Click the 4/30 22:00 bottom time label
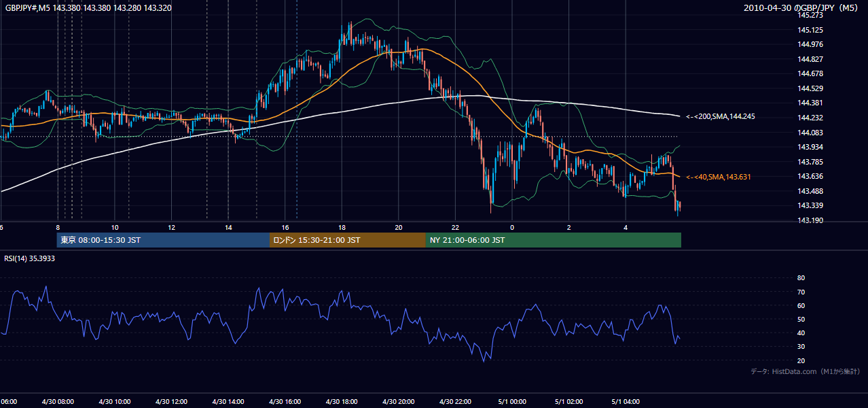Viewport: 868px width, 408px height. pyautogui.click(x=456, y=402)
